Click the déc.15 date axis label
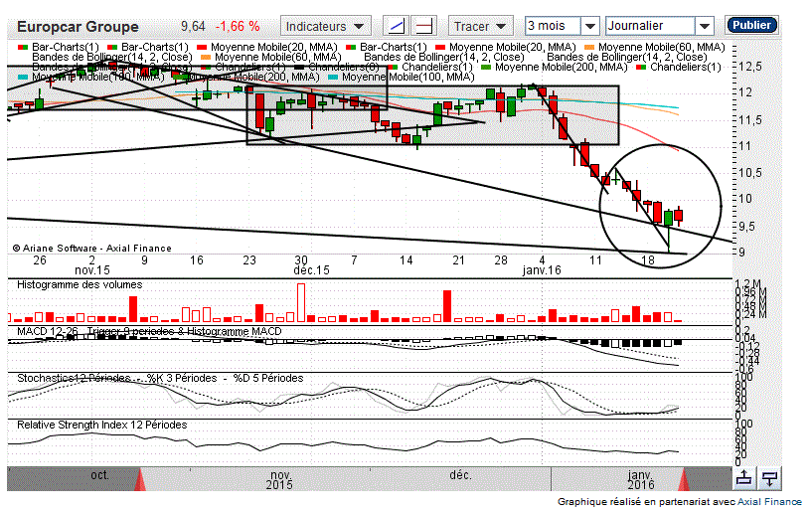Image resolution: width=812 pixels, height=514 pixels. click(311, 270)
